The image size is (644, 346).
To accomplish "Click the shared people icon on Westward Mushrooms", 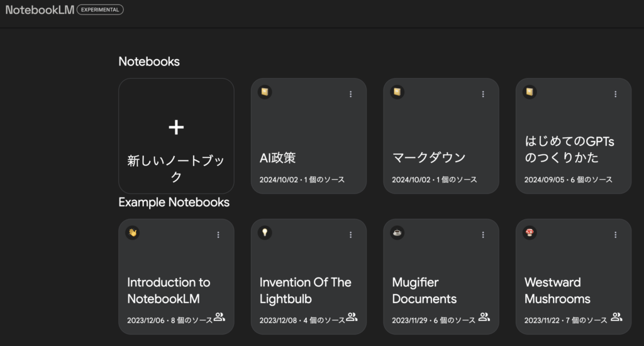I will pos(616,317).
